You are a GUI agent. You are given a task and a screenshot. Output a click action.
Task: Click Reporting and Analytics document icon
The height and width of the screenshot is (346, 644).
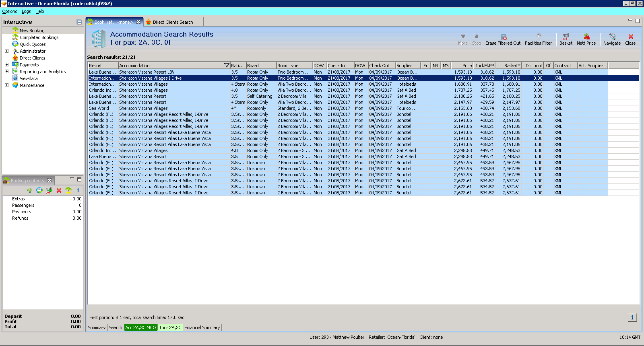point(15,71)
